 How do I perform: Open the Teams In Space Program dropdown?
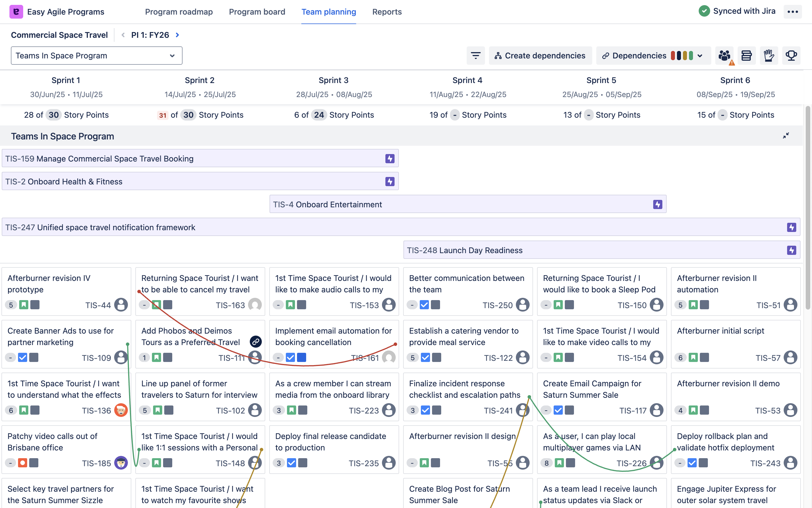pos(96,56)
